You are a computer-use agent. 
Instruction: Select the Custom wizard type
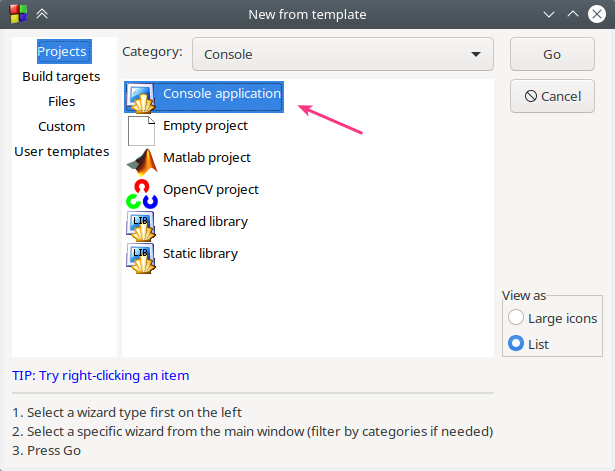coord(61,126)
